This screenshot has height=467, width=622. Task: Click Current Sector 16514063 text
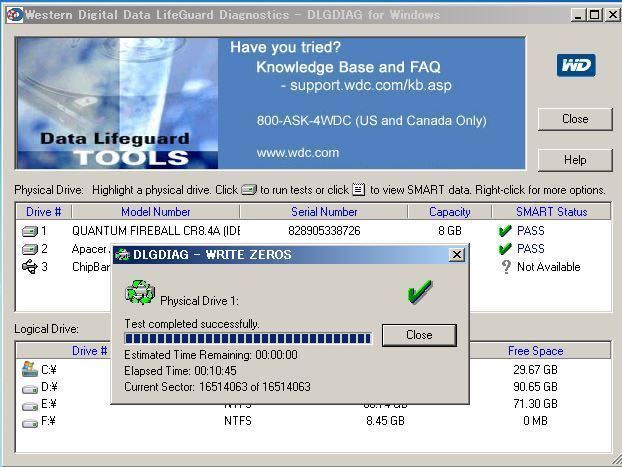[217, 387]
